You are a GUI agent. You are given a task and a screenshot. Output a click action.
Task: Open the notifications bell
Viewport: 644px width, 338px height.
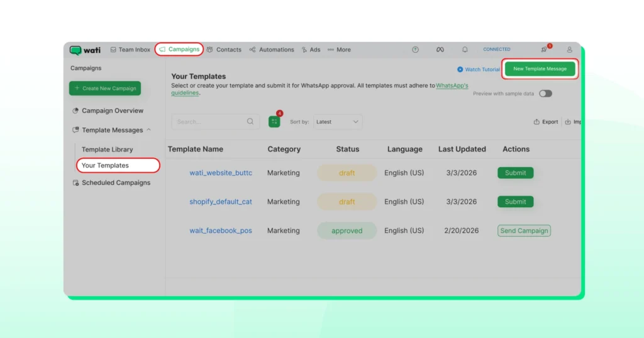click(465, 50)
